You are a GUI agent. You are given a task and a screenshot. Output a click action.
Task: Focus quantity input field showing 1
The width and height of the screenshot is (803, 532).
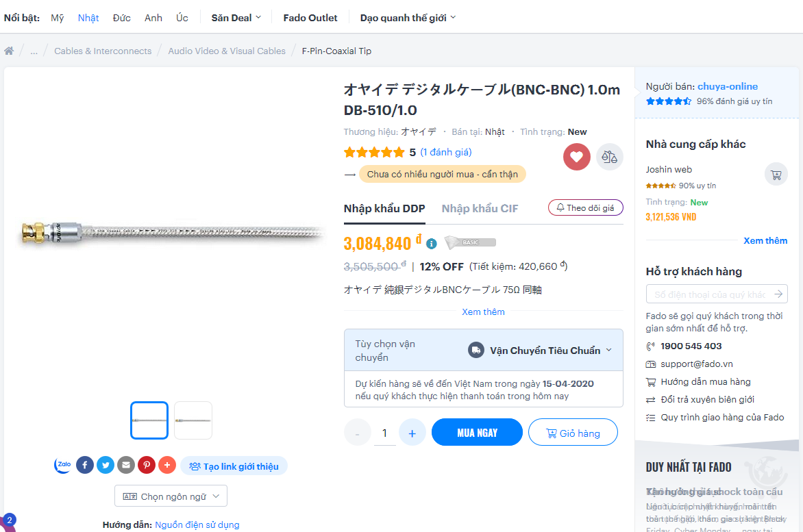tap(384, 433)
